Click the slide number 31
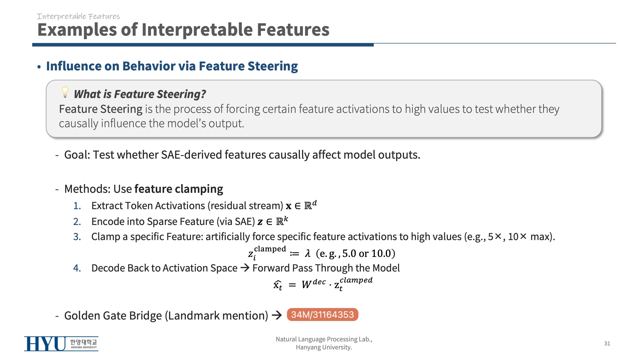The image size is (644, 362). (607, 343)
